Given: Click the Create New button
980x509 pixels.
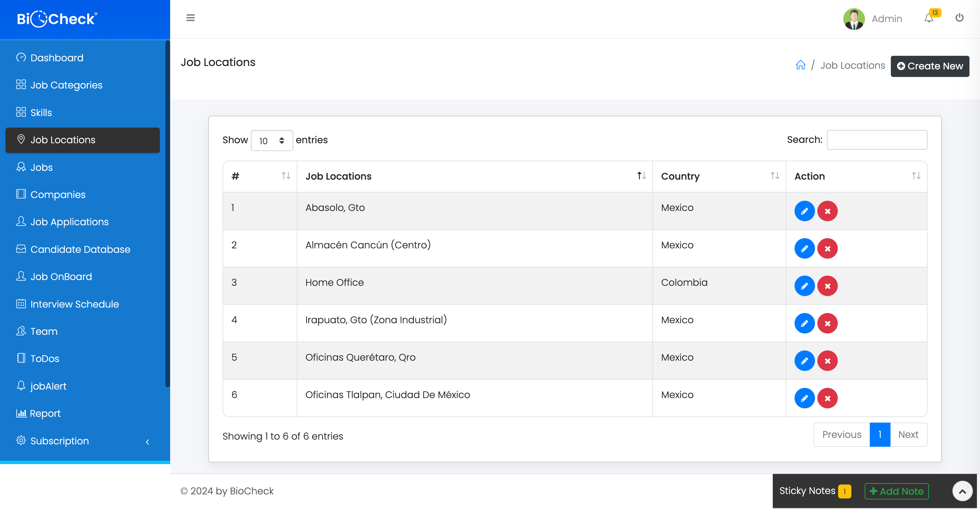Looking at the screenshot, I should [x=929, y=66].
